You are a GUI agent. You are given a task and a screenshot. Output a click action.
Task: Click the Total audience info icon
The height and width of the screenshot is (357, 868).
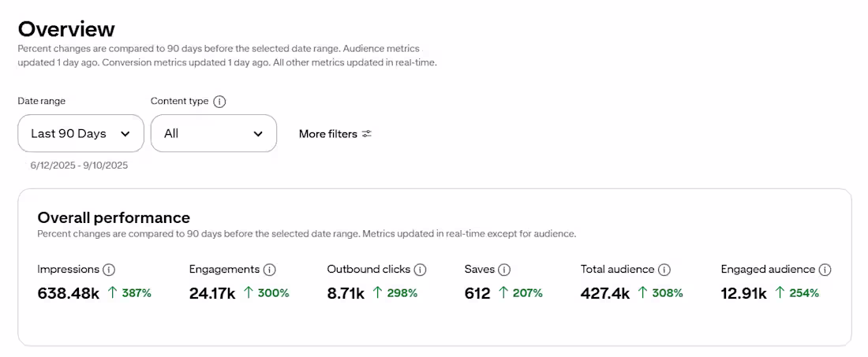pyautogui.click(x=664, y=270)
